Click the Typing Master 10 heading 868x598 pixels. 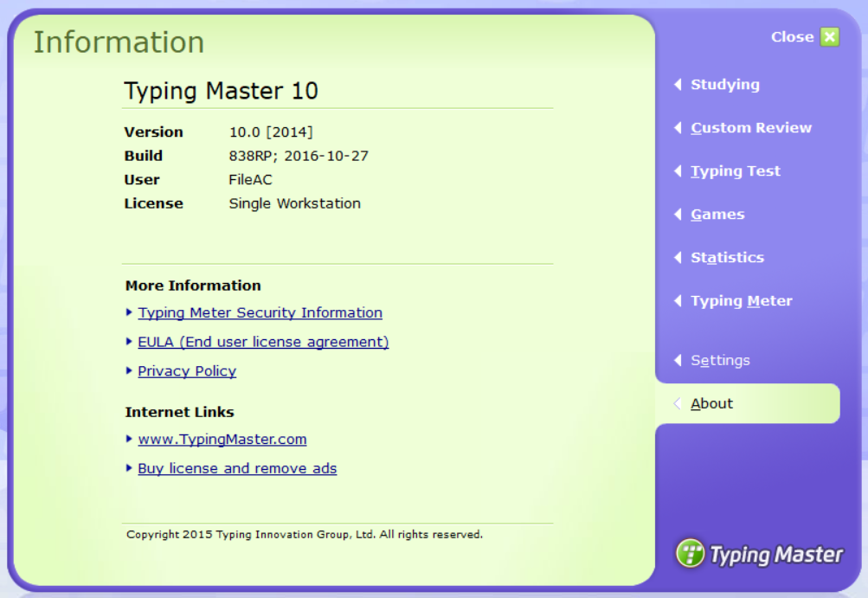221,91
